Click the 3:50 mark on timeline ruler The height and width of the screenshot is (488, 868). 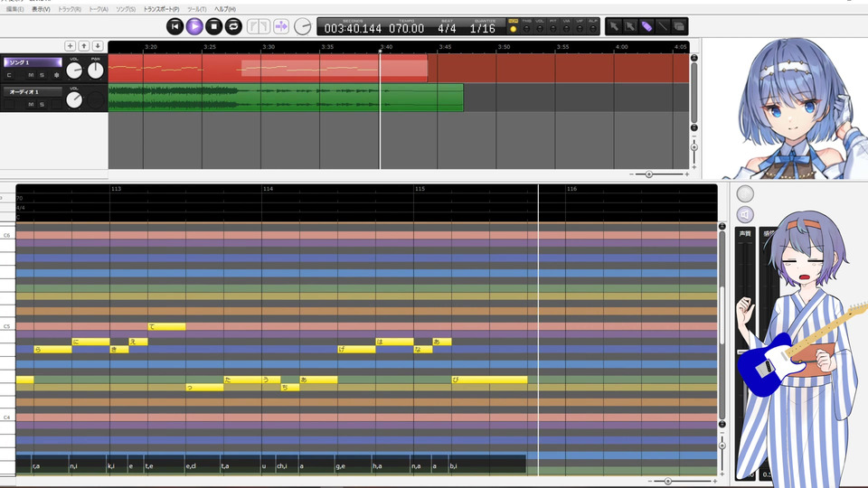pos(504,47)
